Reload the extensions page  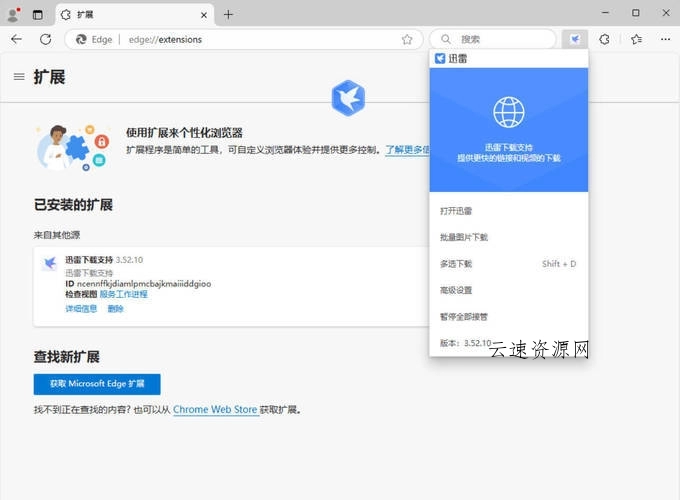[x=46, y=39]
